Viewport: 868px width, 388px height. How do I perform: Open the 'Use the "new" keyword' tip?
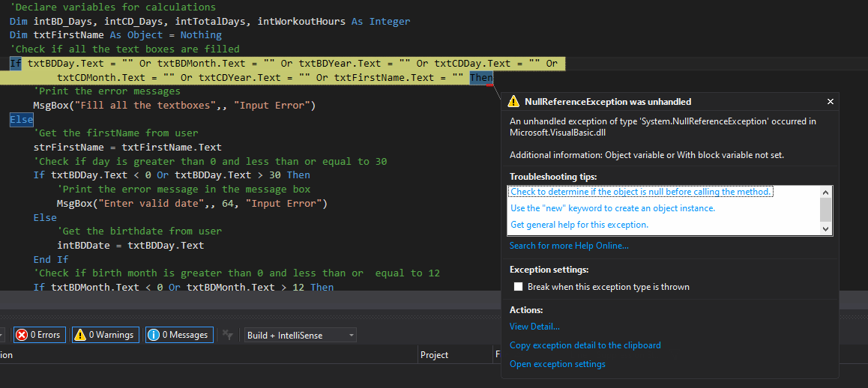pyautogui.click(x=612, y=208)
